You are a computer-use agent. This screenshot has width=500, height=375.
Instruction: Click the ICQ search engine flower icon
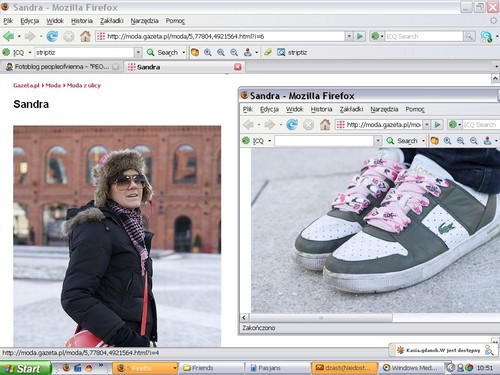pos(375,36)
